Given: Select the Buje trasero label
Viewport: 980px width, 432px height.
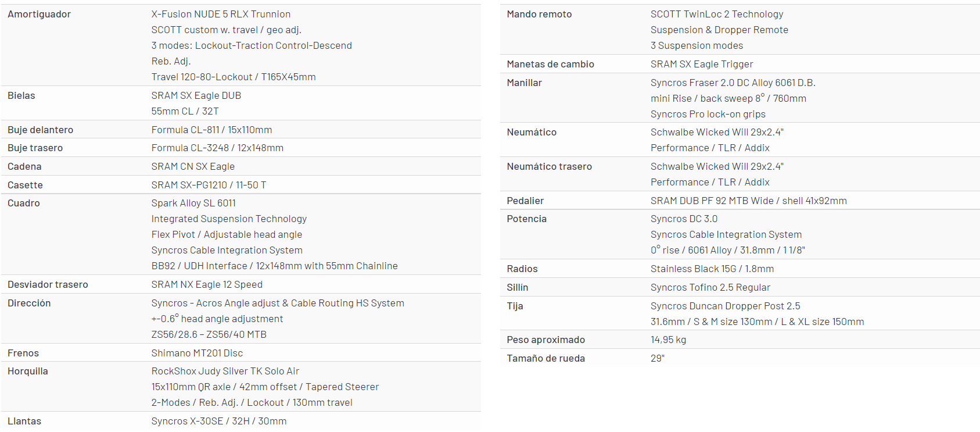Looking at the screenshot, I should tap(35, 148).
